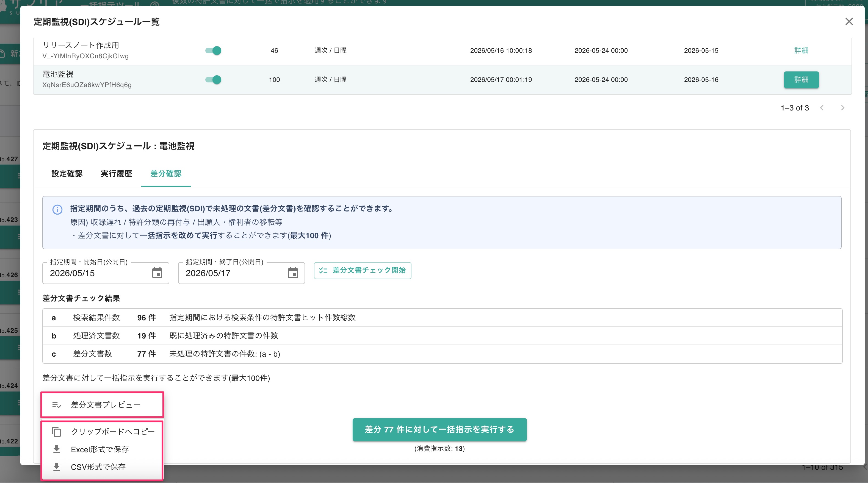
Task: Click the 差分文書チェック結果 heading
Action: click(x=81, y=298)
